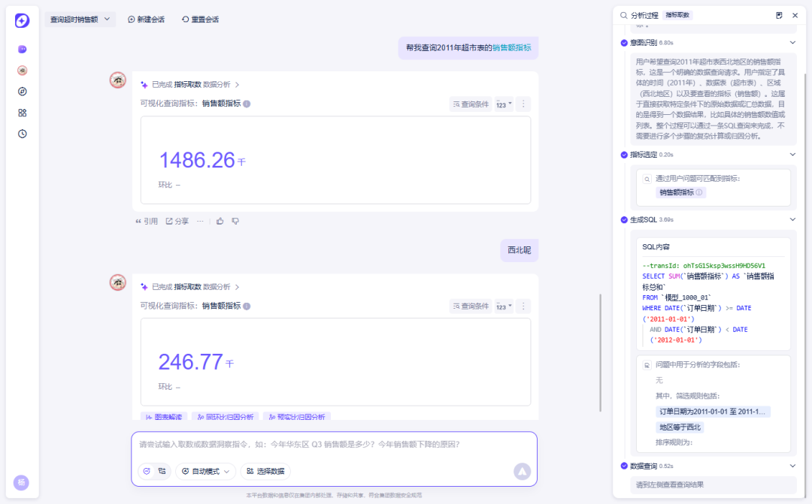This screenshot has height=504, width=812.
Task: Click 重置会话 to reset conversation
Action: click(x=200, y=19)
